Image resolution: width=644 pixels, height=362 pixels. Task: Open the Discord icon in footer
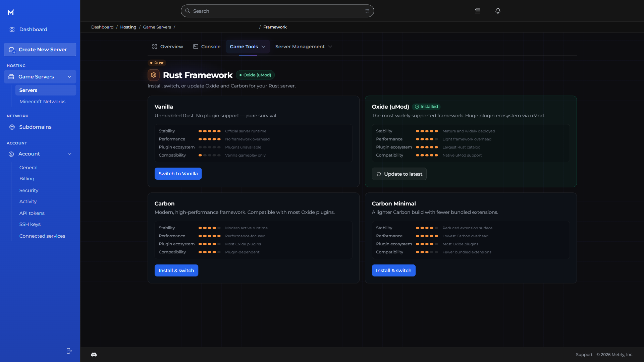coord(94,355)
